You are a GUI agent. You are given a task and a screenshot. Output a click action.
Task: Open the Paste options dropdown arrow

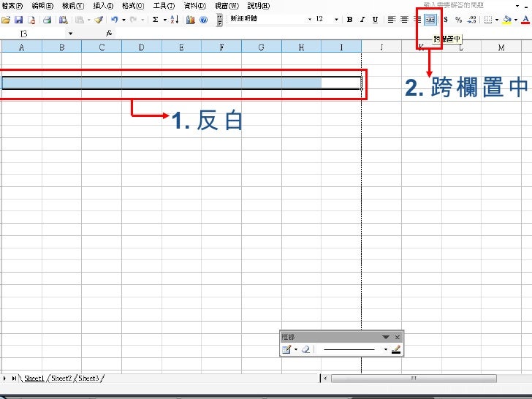[x=89, y=20]
